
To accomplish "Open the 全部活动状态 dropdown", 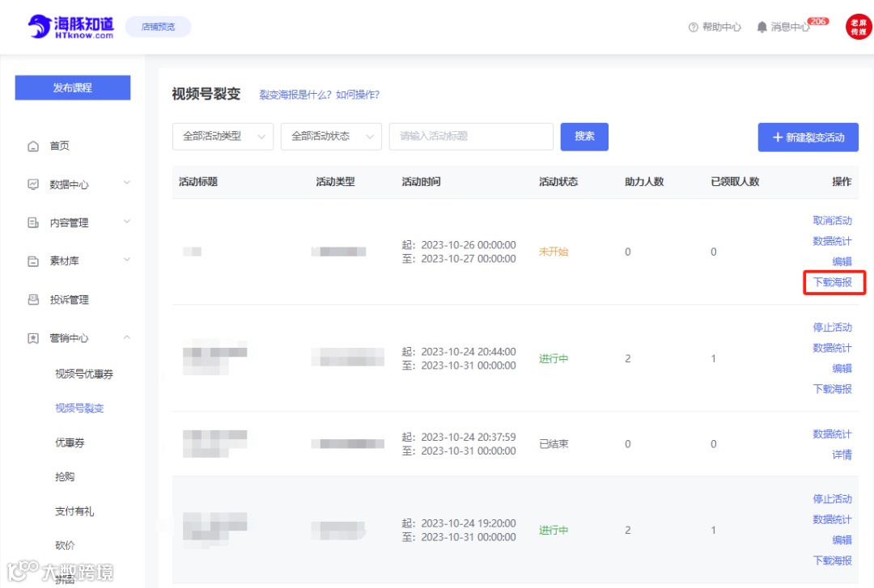I will coord(331,137).
